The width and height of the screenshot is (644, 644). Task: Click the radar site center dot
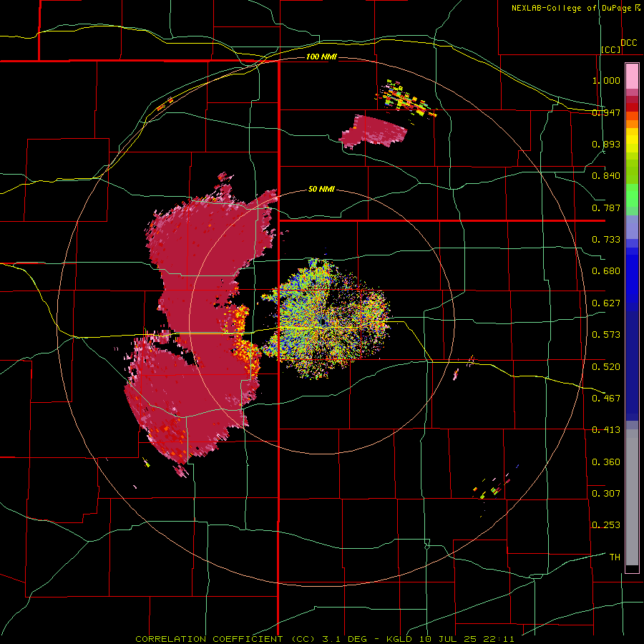(x=324, y=323)
